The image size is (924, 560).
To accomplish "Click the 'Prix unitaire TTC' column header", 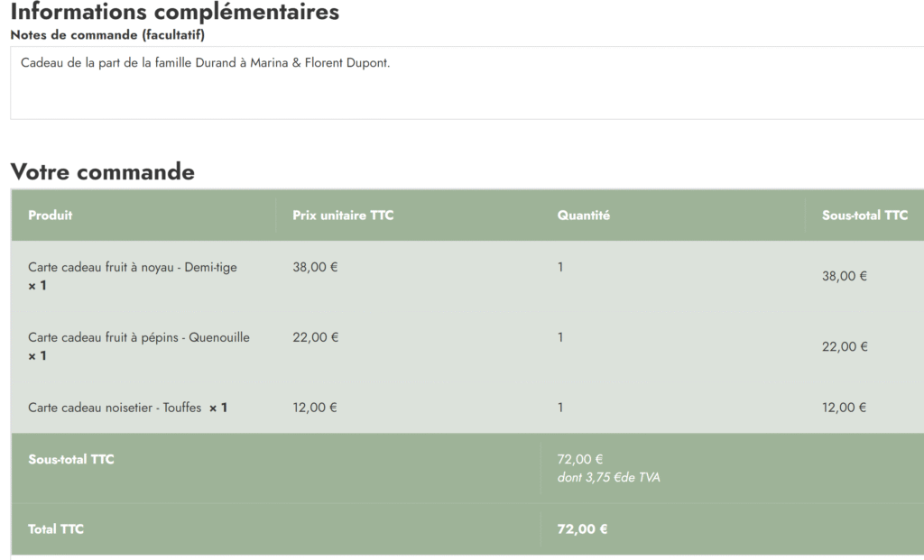I will 343,216.
